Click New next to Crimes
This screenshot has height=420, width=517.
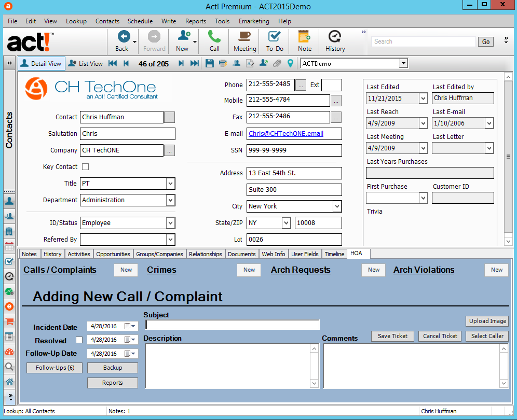click(249, 270)
